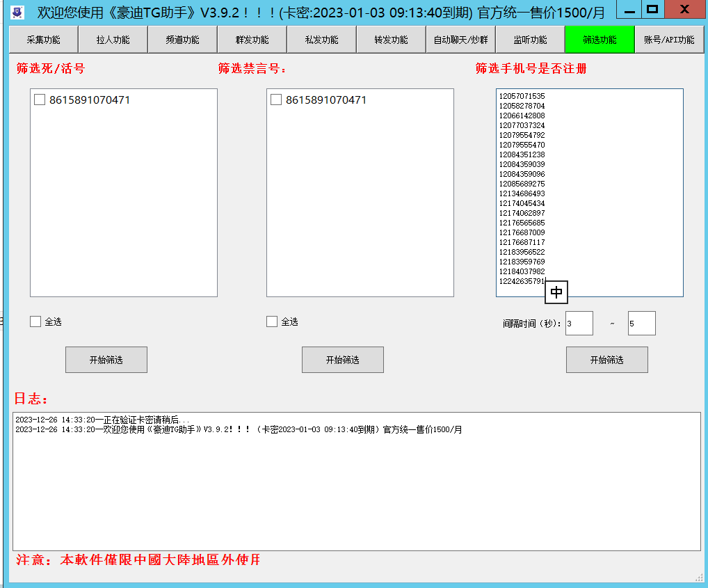Enable 全选 under the 筛选死/活号 list
708x588 pixels.
(35, 321)
